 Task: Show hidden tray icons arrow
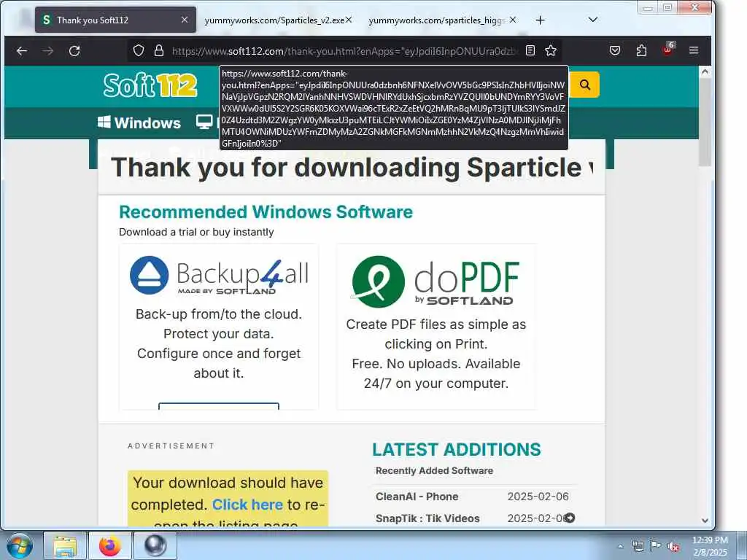coord(620,546)
